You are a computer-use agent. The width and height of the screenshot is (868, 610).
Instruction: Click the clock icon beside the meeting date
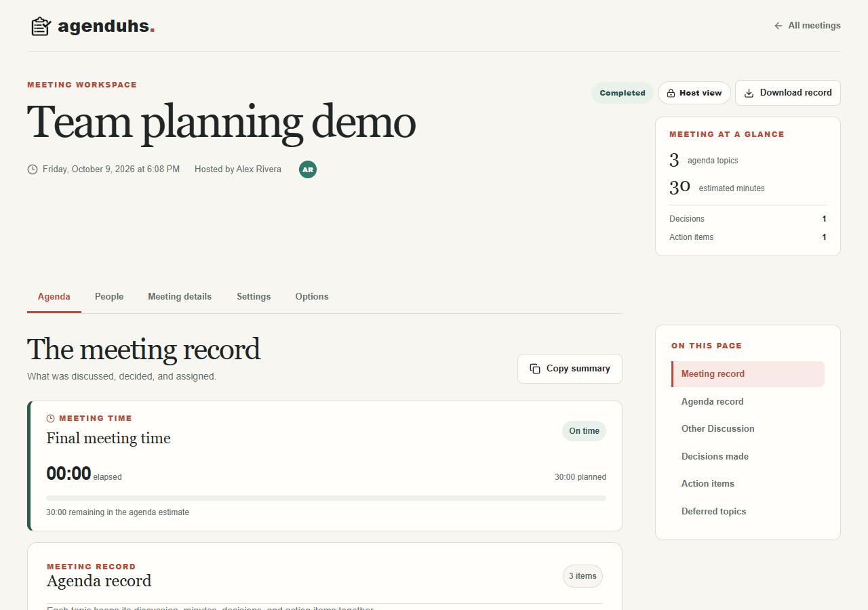(x=33, y=169)
